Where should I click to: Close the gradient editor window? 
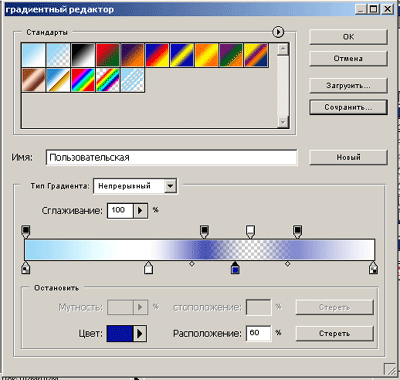coord(387,9)
